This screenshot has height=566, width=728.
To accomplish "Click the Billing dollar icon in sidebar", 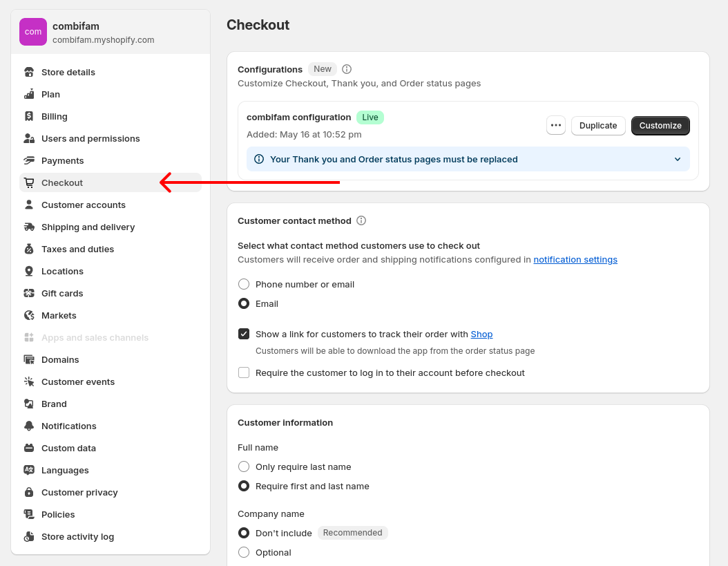I will coord(29,117).
